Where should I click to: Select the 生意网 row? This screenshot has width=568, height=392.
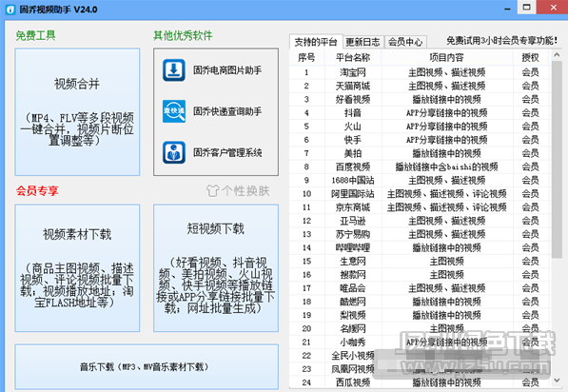421,262
